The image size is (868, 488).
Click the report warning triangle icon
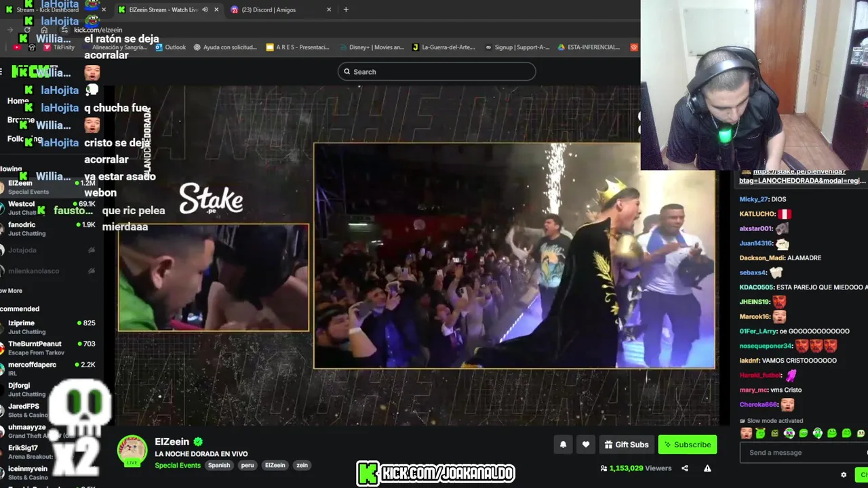coord(707,468)
